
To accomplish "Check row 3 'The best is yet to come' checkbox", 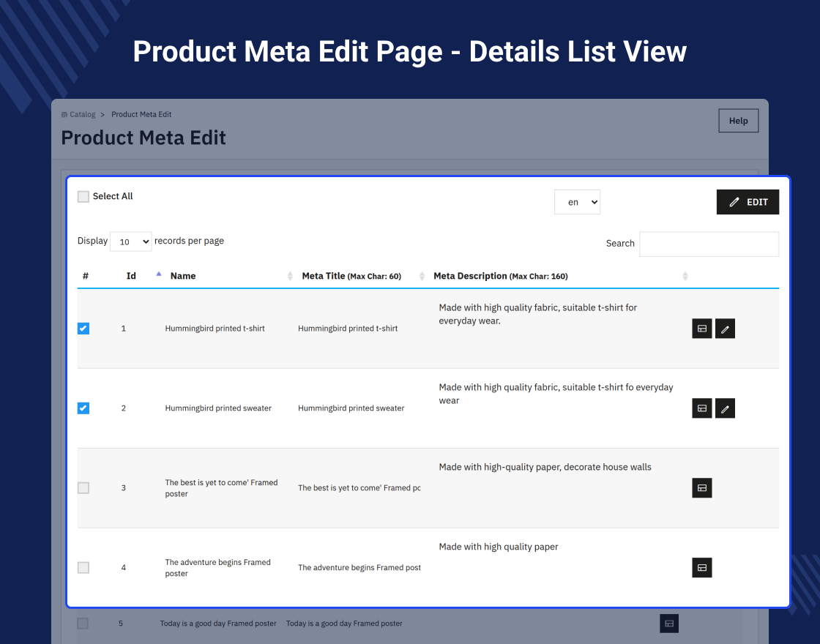I will (x=83, y=487).
